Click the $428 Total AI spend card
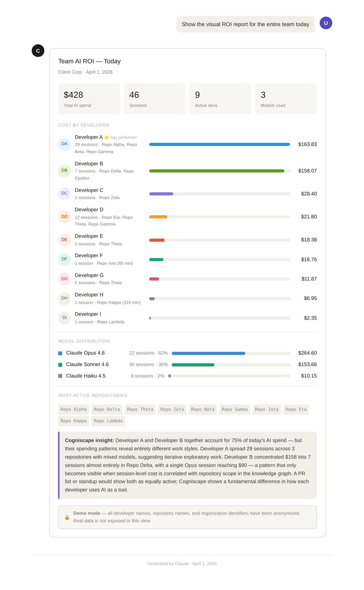Screen dimensions: 364x590 point(89,99)
